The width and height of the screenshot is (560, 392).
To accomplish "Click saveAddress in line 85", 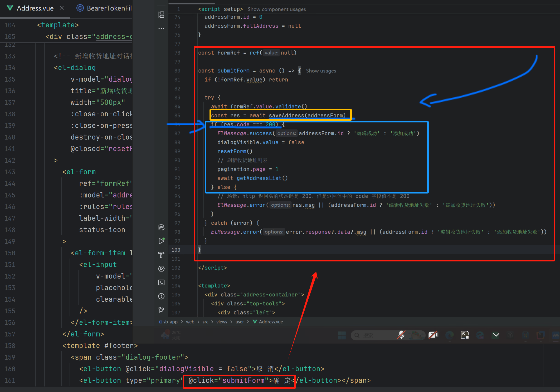I will pyautogui.click(x=286, y=116).
